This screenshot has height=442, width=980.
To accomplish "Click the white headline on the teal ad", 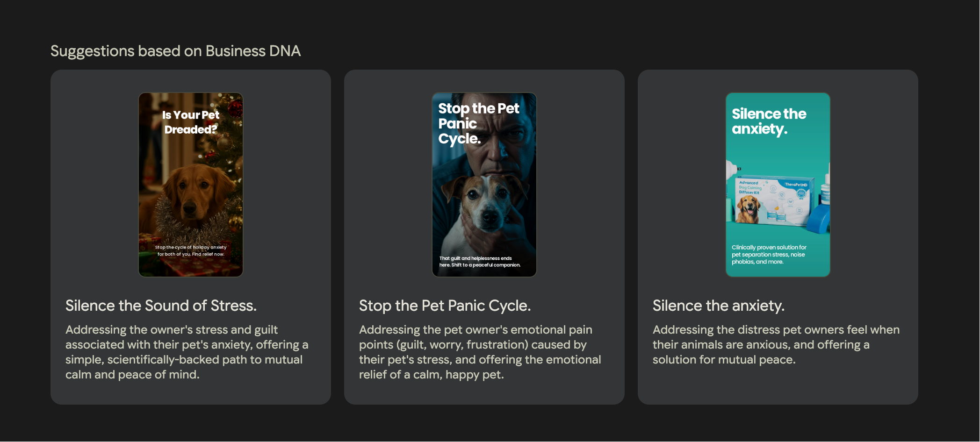I will point(769,121).
